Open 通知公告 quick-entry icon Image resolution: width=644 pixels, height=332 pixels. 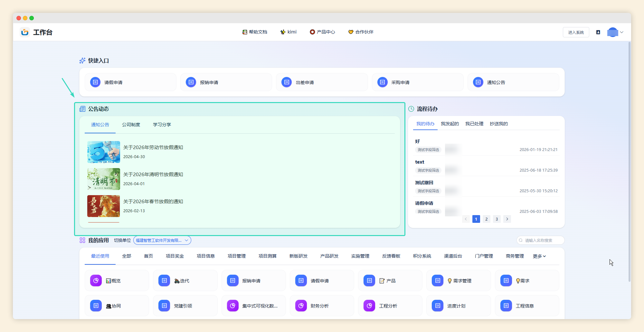(x=478, y=82)
